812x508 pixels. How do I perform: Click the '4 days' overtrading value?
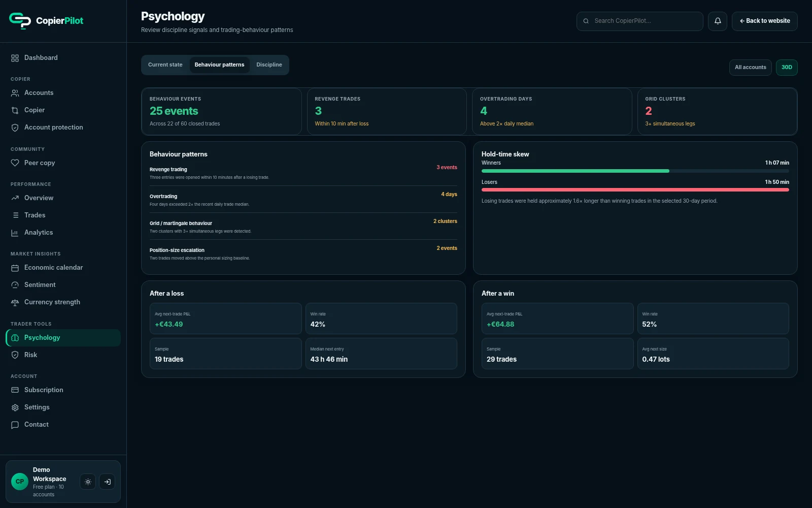(449, 195)
